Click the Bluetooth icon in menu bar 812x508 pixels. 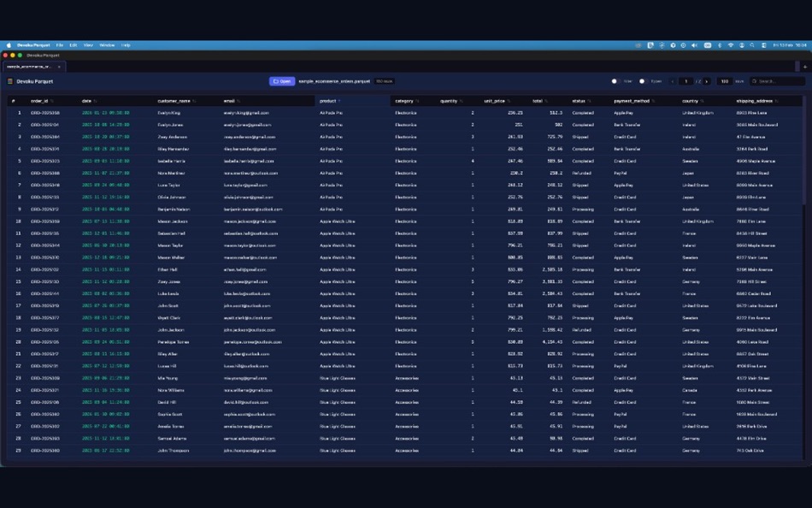pos(720,45)
